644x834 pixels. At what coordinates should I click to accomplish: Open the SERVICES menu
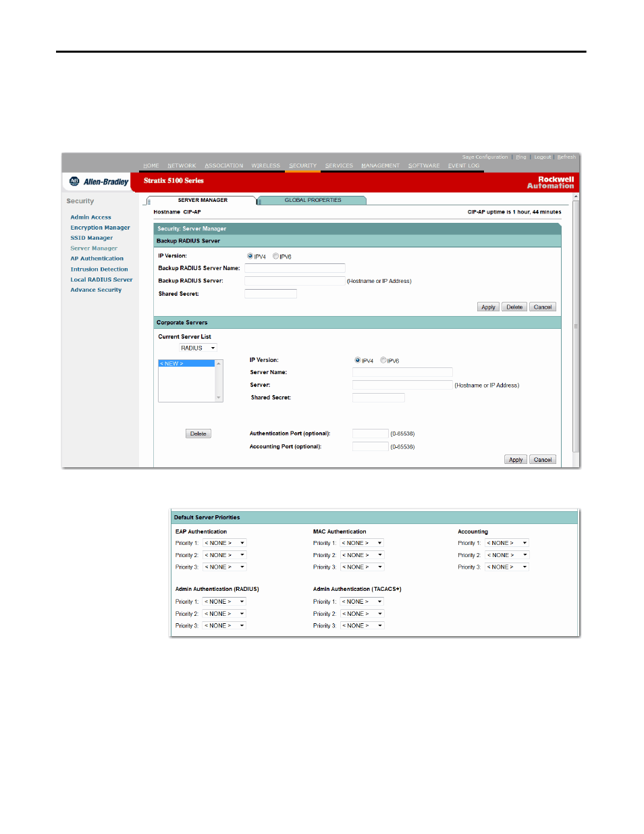(x=339, y=165)
